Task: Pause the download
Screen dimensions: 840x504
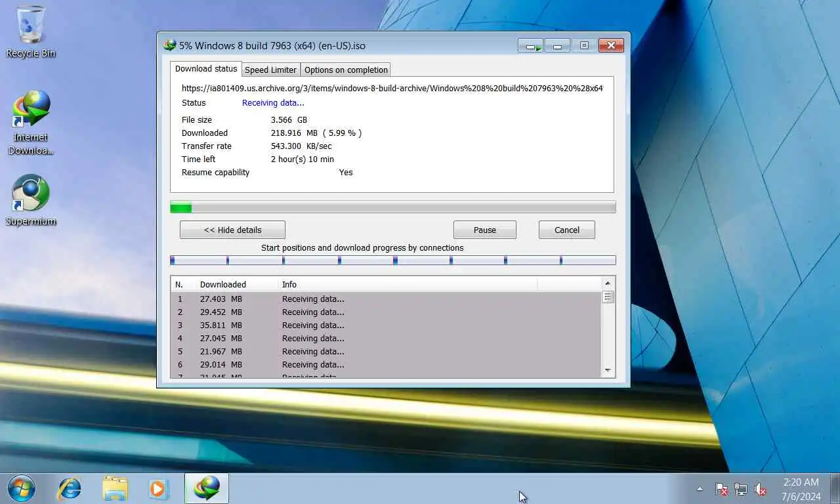Action: (x=485, y=230)
